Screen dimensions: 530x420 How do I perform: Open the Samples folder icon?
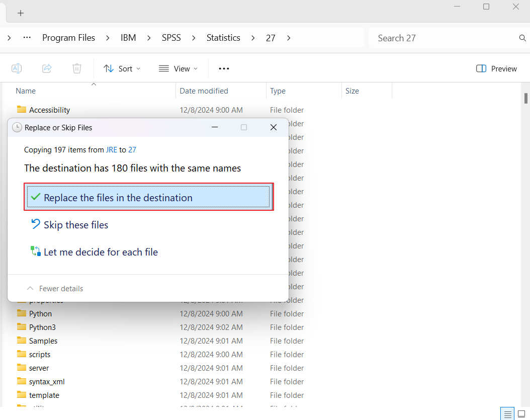(x=22, y=341)
